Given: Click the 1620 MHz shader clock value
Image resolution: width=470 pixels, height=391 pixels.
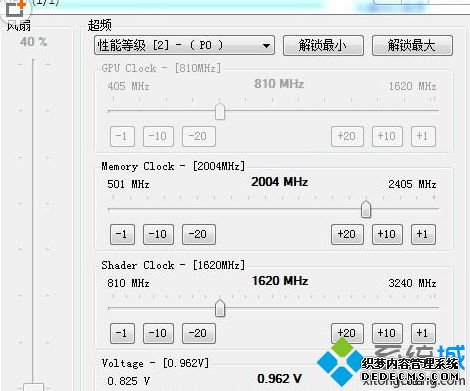Looking at the screenshot, I should [279, 281].
